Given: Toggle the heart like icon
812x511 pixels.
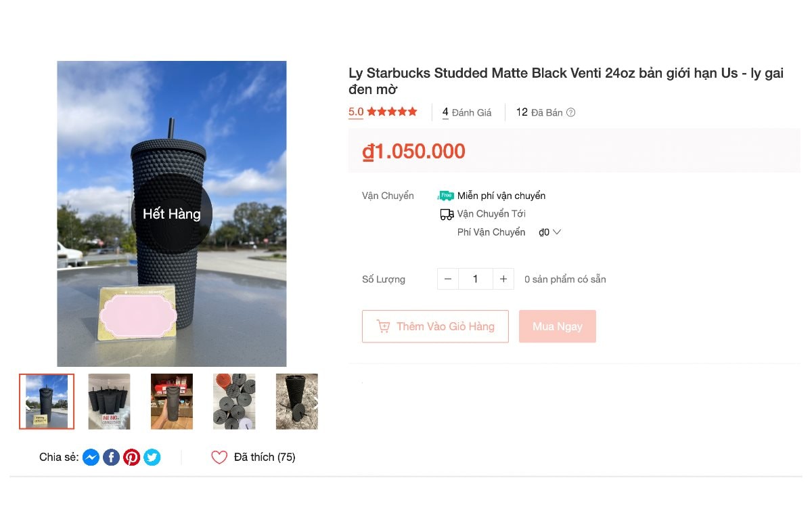Looking at the screenshot, I should point(219,458).
